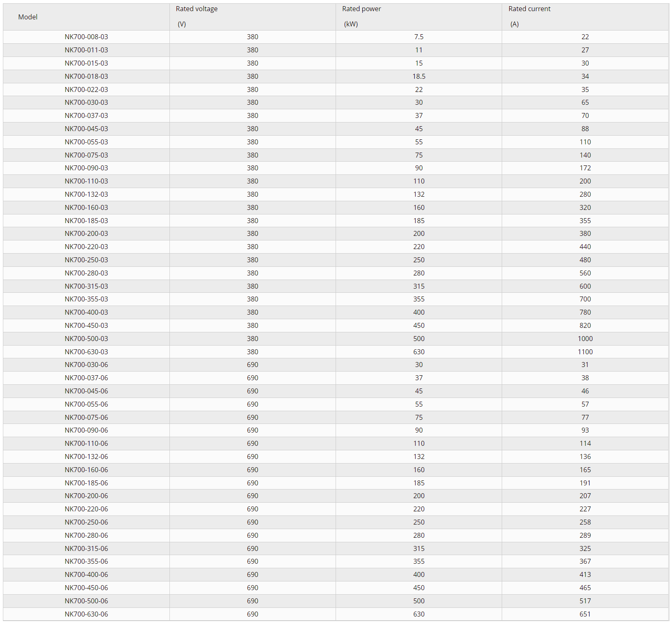Click rated current value 172
Viewport: 672px width, 626px height.
click(x=585, y=168)
